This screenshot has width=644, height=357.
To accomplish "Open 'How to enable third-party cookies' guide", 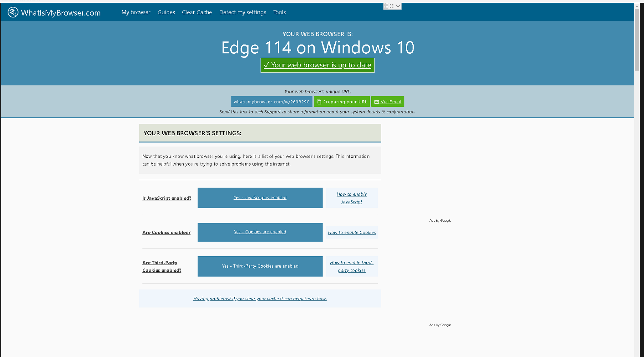I will [352, 267].
